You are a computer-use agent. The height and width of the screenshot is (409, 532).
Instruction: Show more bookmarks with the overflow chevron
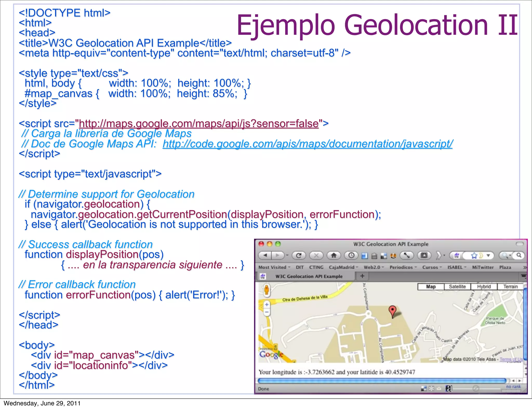coord(525,267)
